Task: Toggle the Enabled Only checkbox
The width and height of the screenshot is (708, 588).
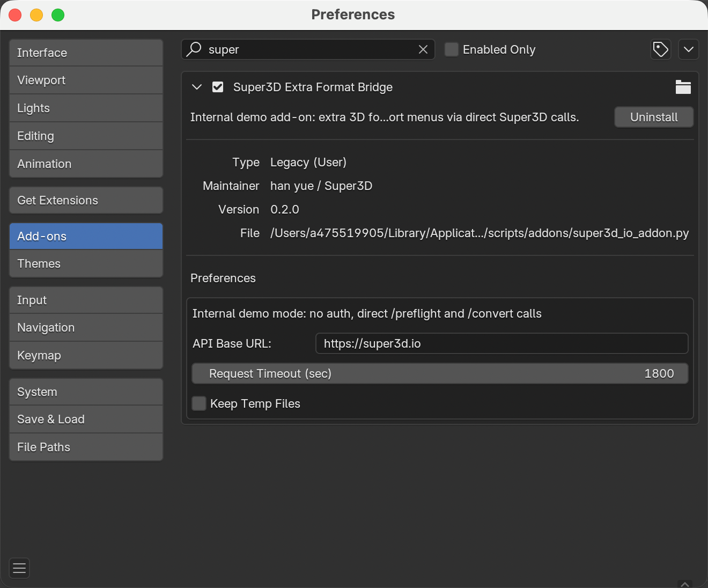Action: pyautogui.click(x=452, y=49)
